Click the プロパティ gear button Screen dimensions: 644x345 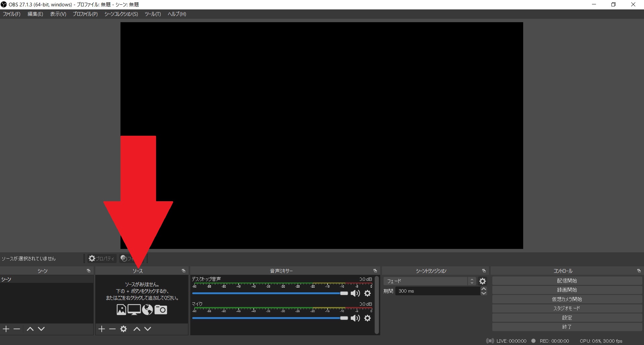[101, 258]
